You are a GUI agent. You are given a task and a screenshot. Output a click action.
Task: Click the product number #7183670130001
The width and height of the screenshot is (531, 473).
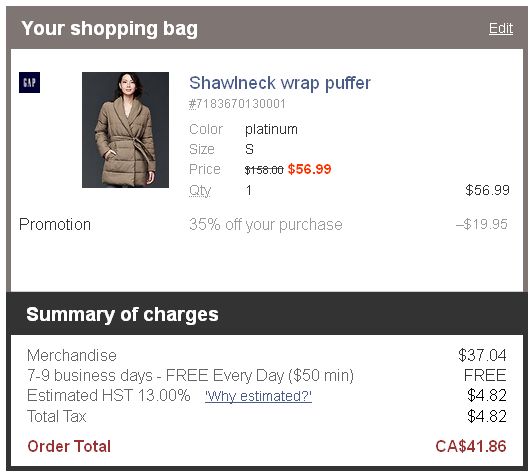click(x=237, y=104)
